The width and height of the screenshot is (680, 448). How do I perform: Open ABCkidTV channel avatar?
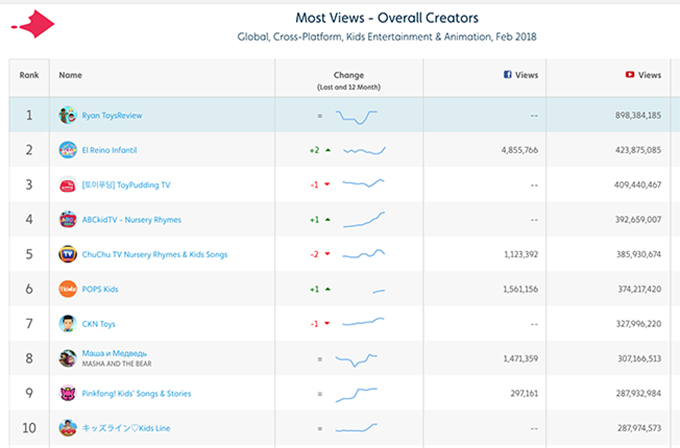tap(68, 219)
